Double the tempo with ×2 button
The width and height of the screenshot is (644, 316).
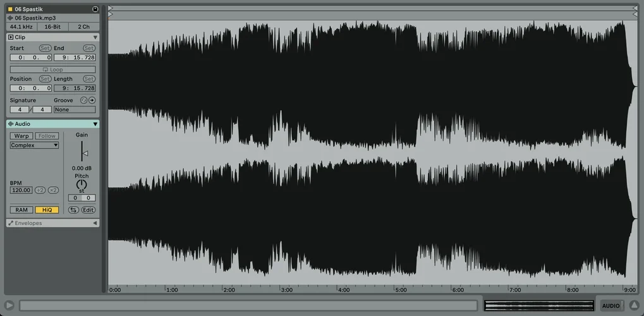coord(53,190)
